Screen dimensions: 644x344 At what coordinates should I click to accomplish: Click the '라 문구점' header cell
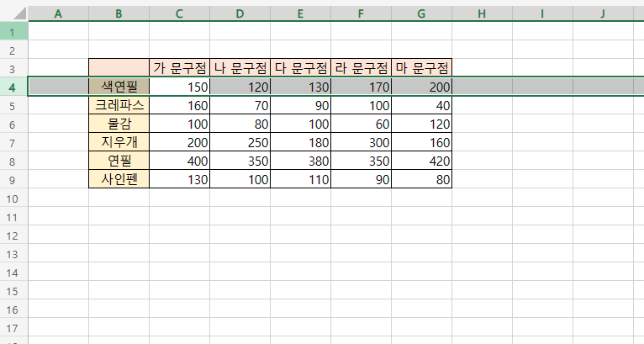click(361, 67)
